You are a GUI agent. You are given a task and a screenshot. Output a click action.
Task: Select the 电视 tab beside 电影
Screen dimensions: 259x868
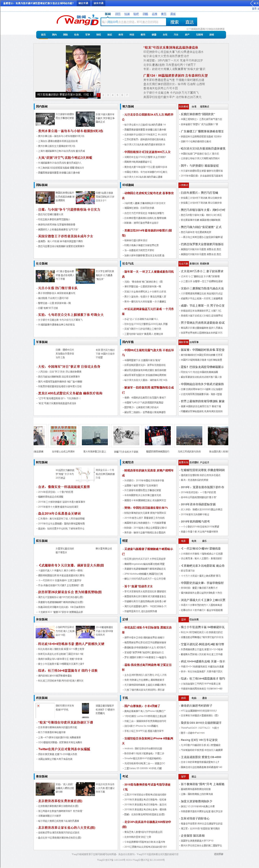(x=194, y=541)
